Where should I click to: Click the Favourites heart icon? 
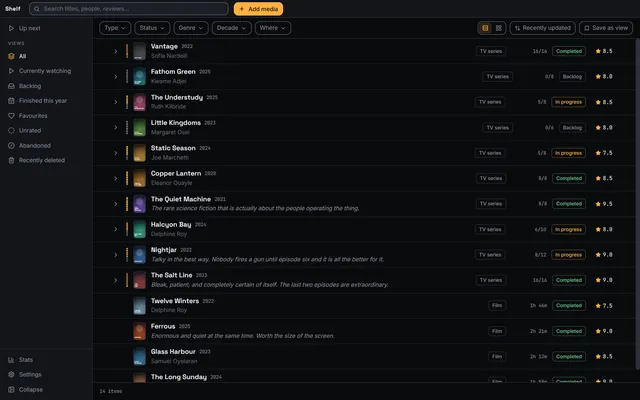[11, 116]
